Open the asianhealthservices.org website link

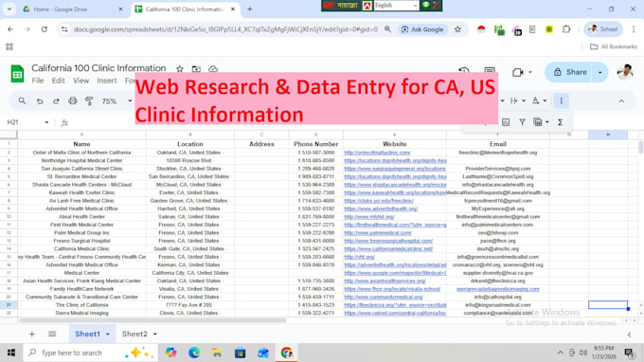tap(385, 281)
